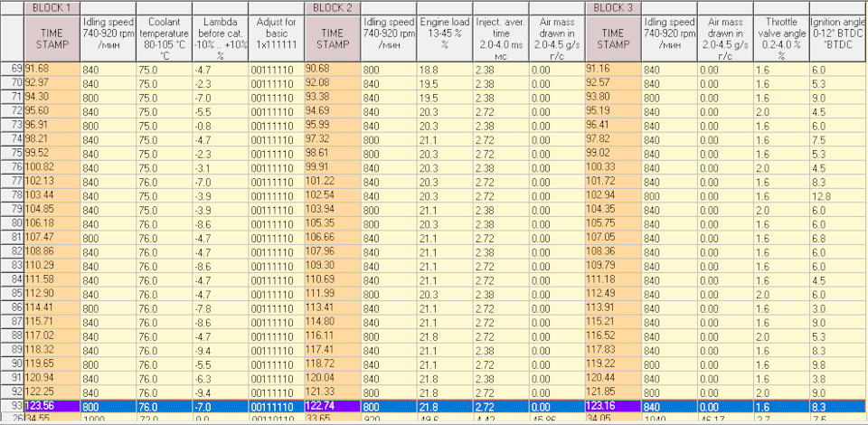Click timestamp cell 91.68
The height and width of the screenshot is (425, 868).
point(52,70)
